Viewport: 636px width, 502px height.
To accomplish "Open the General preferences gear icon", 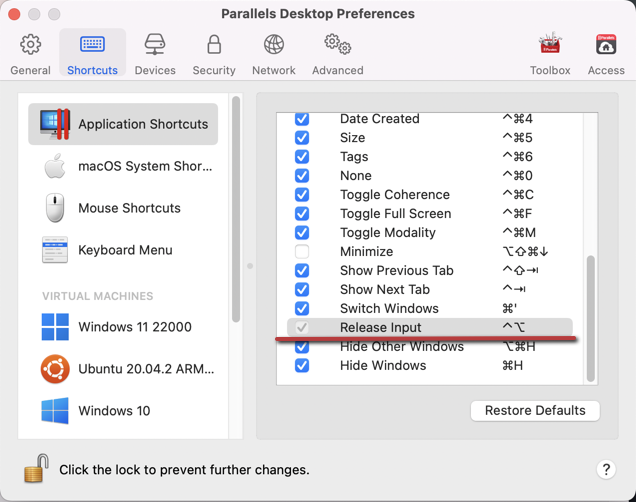I will pos(30,44).
